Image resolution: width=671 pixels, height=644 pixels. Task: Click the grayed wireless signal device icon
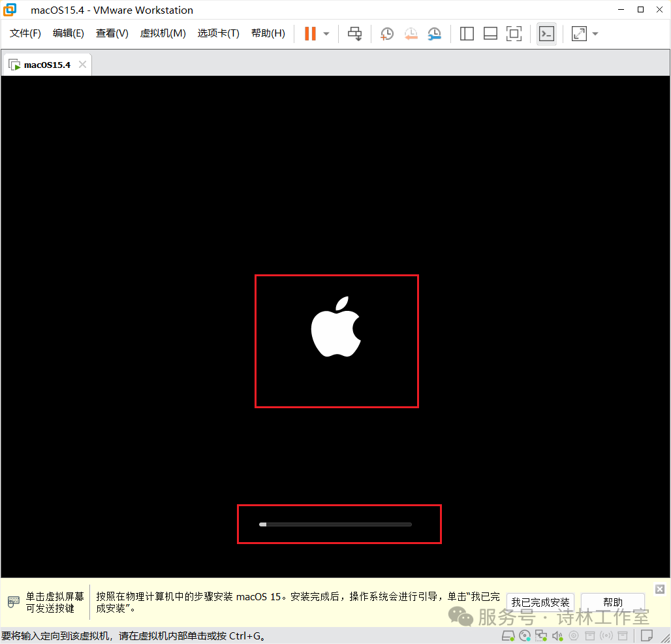click(x=606, y=636)
